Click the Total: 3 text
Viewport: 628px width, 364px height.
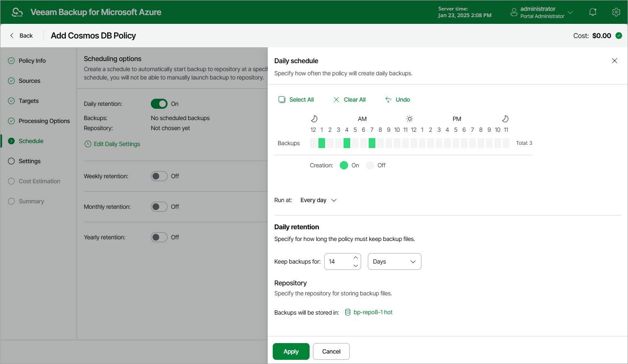coord(524,143)
